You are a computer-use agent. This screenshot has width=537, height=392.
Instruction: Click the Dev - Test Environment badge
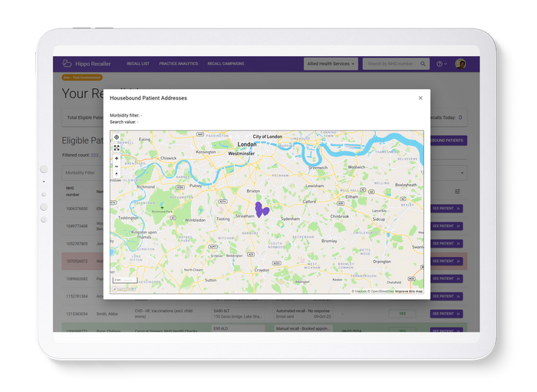coord(82,77)
